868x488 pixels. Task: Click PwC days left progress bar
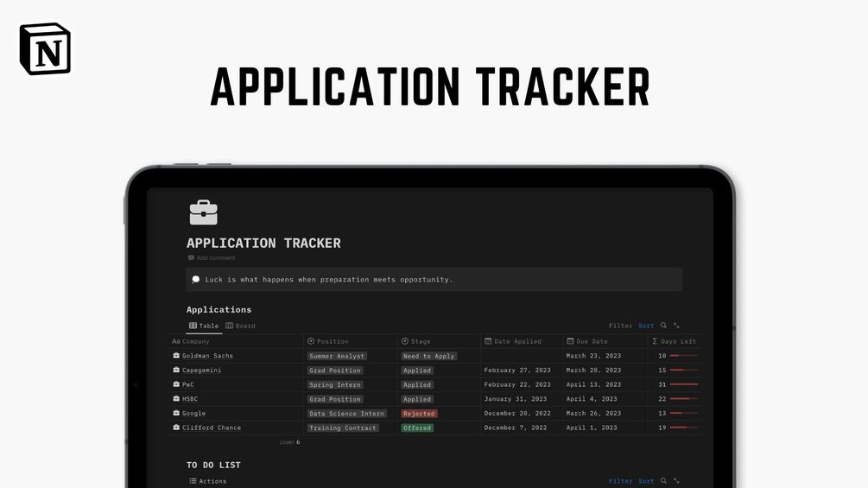684,384
